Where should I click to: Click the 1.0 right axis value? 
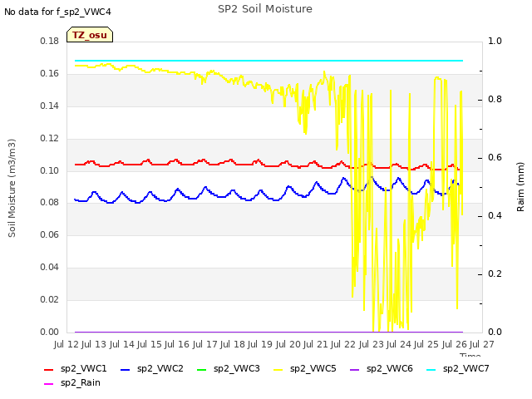tap(495, 42)
